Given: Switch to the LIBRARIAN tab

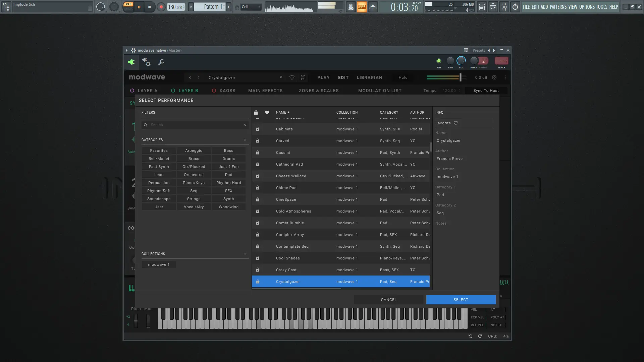Looking at the screenshot, I should click(369, 77).
